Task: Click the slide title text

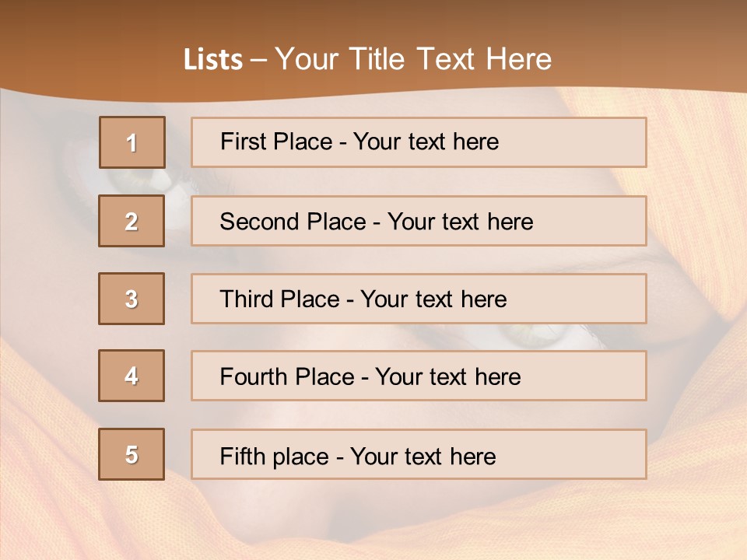Action: [x=367, y=59]
